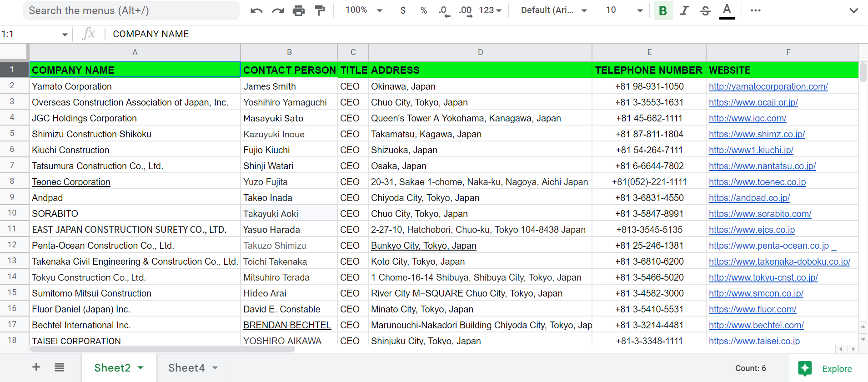
Task: Open the Sheet2 tab dropdown arrow
Action: point(140,368)
